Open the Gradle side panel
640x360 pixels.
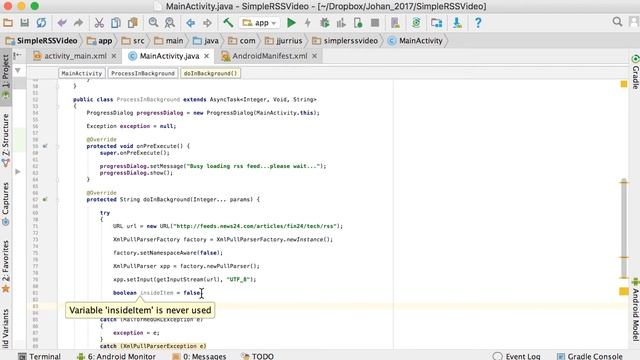(x=635, y=72)
